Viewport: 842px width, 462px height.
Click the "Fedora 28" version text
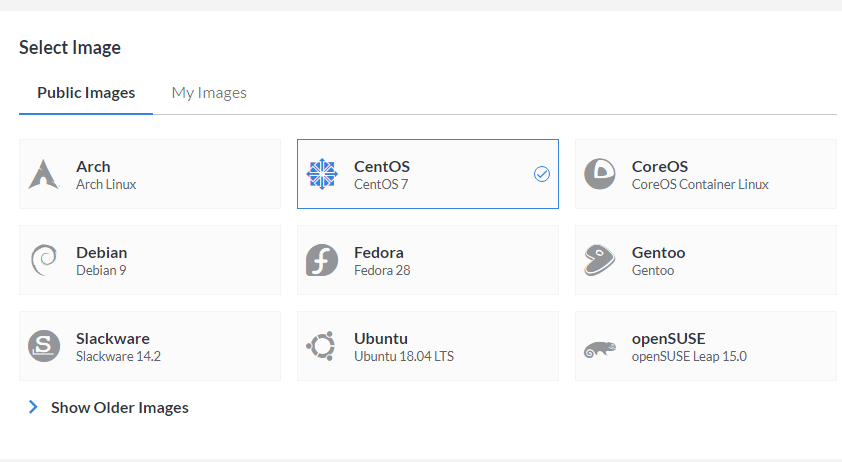(382, 270)
